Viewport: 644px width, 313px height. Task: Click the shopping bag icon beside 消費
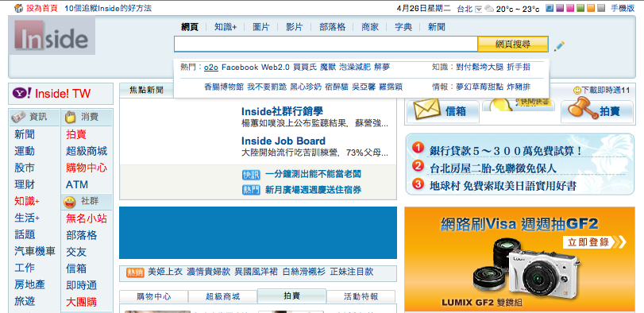tap(70, 117)
